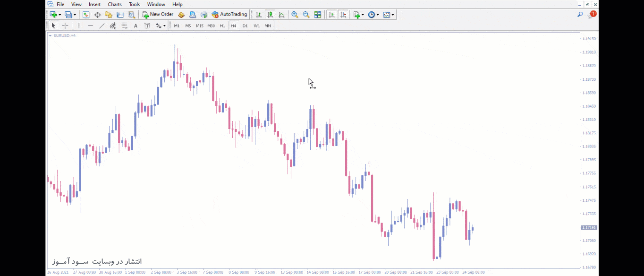Image resolution: width=644 pixels, height=276 pixels.
Task: Toggle chart Auto Scroll
Action: pos(331,15)
